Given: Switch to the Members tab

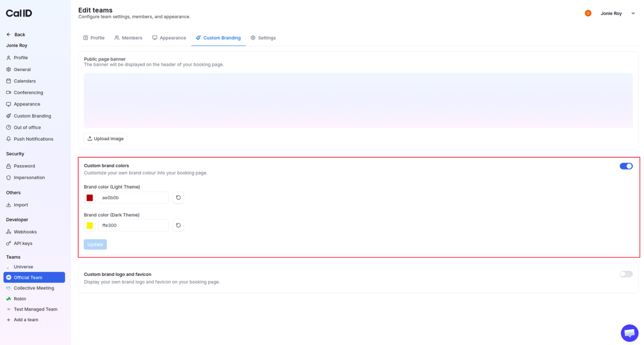Looking at the screenshot, I should pos(128,38).
